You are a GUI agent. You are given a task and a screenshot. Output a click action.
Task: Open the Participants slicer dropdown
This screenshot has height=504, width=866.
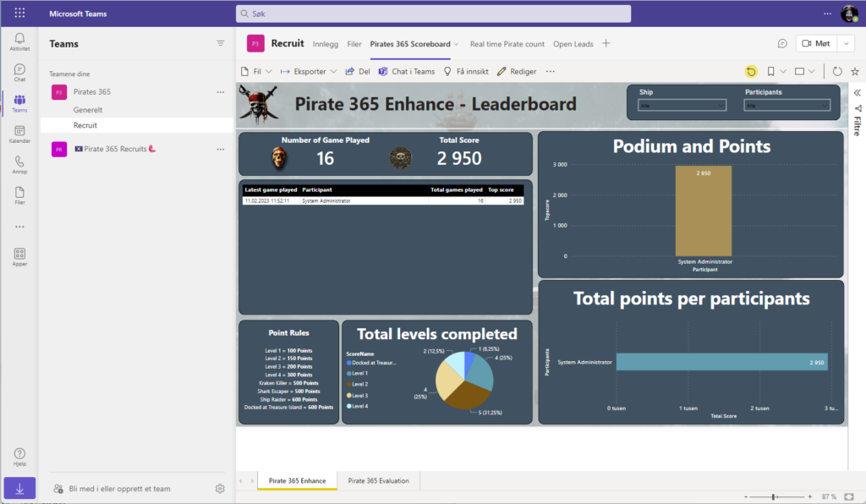coord(787,106)
